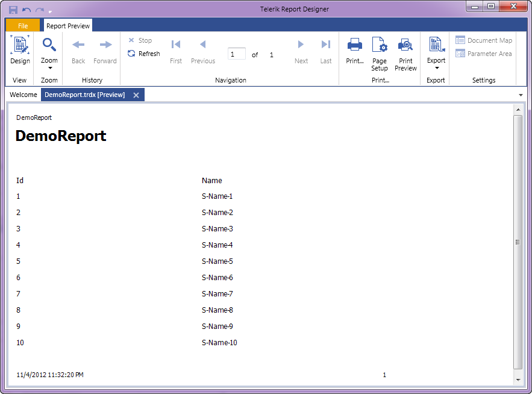The width and height of the screenshot is (532, 394).
Task: Click the Refresh report icon
Action: click(x=131, y=54)
